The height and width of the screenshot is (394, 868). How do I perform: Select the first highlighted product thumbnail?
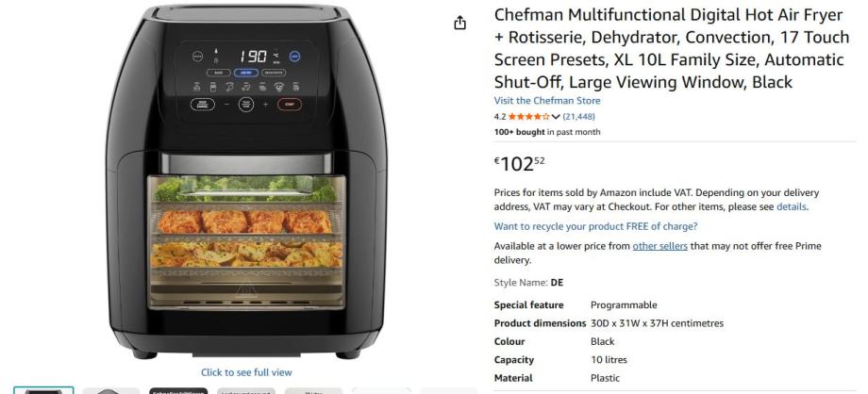tap(43, 390)
